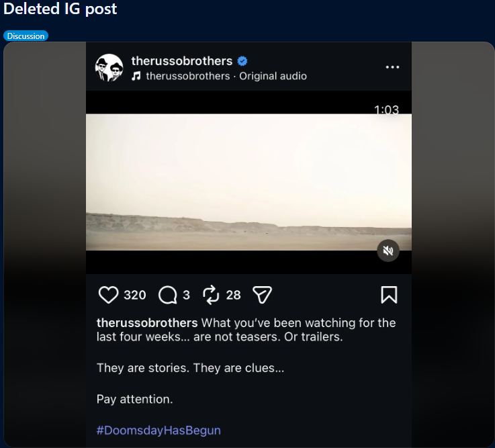Save the post with the bookmark icon

(389, 295)
